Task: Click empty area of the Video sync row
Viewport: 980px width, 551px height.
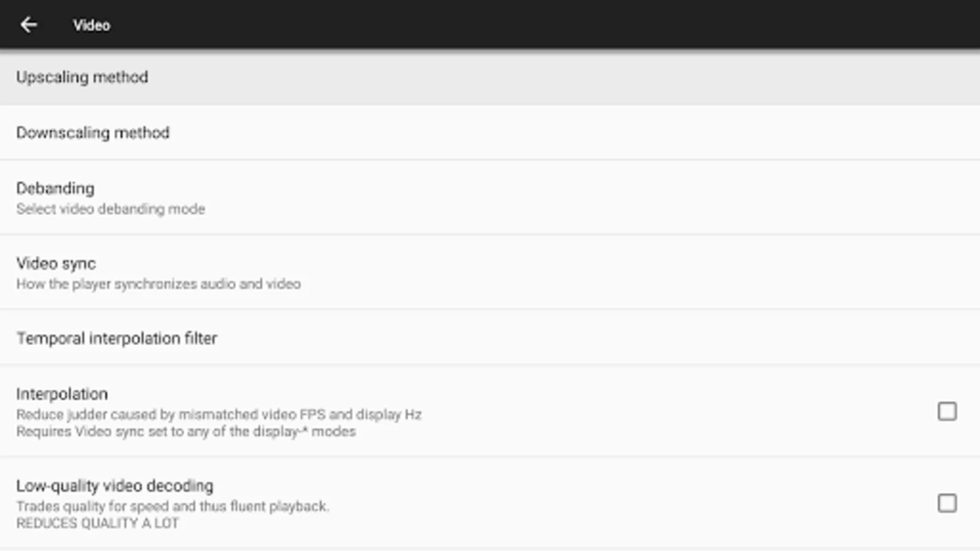Action: 620,272
